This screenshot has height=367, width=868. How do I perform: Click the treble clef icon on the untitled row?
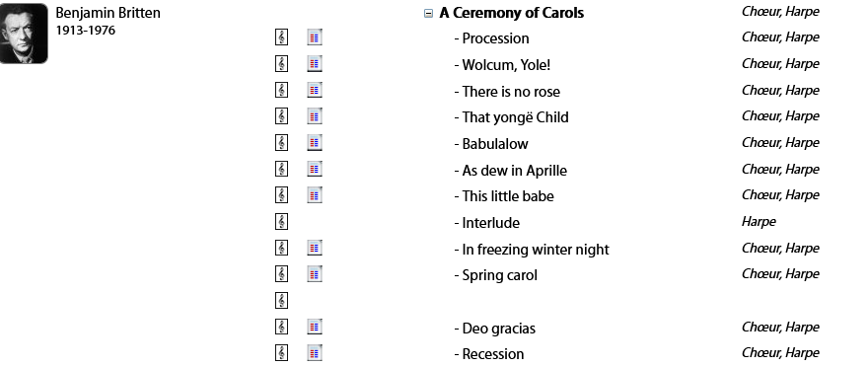(x=281, y=301)
